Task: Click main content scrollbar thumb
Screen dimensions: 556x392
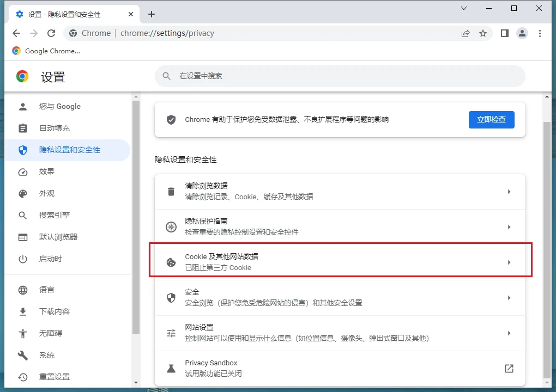Action: pyautogui.click(x=547, y=250)
